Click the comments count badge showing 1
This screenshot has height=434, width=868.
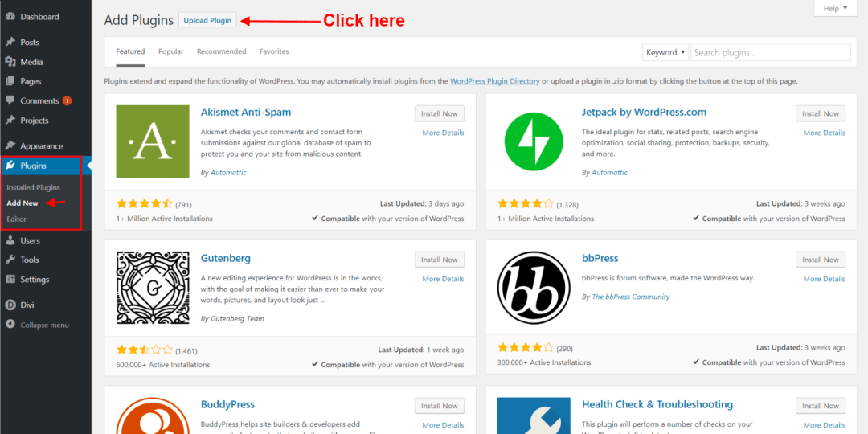(67, 100)
